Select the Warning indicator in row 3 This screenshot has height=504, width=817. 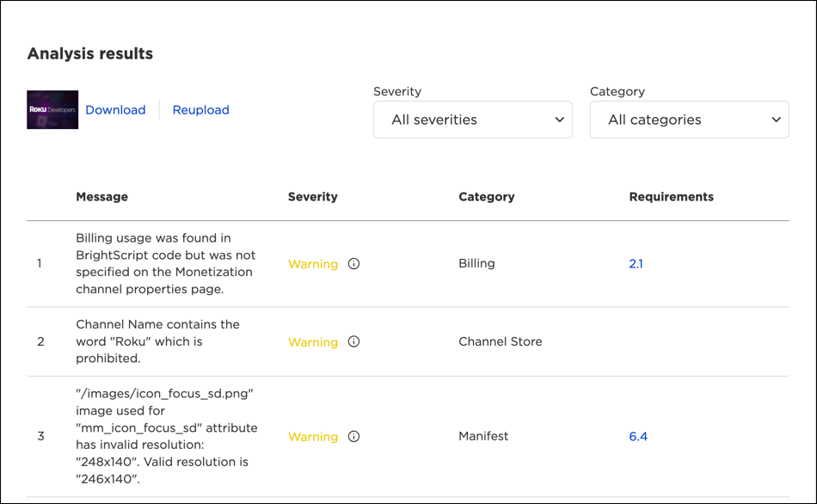click(313, 436)
